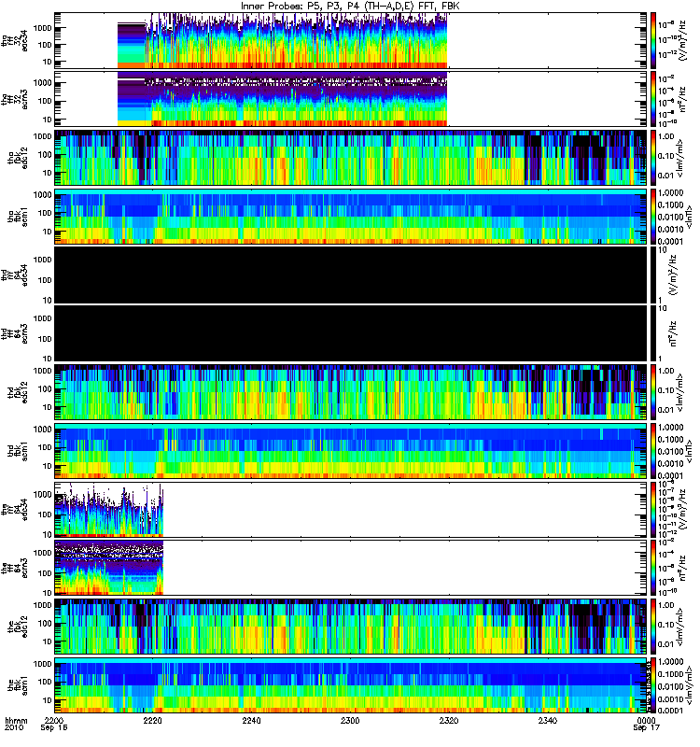This screenshot has height=747, width=700.
Task: Click the color bar beside tha fbk scm1 panel
Action: coord(653,217)
